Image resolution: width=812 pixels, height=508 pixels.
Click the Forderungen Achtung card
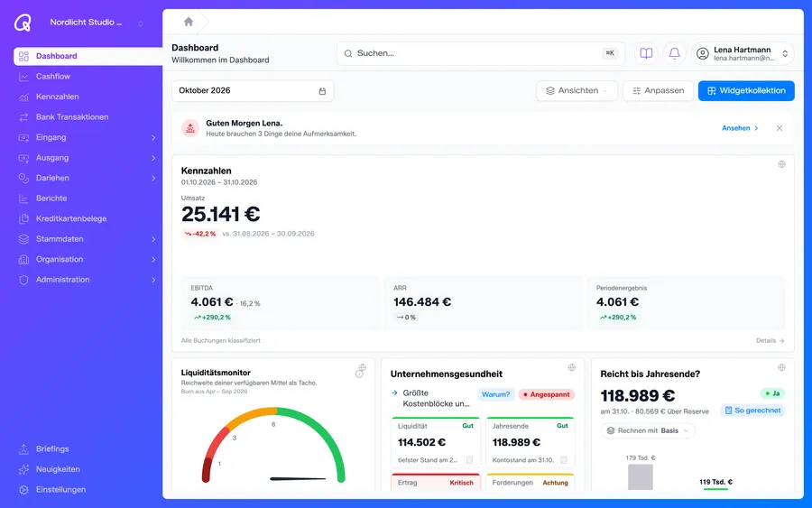point(531,482)
